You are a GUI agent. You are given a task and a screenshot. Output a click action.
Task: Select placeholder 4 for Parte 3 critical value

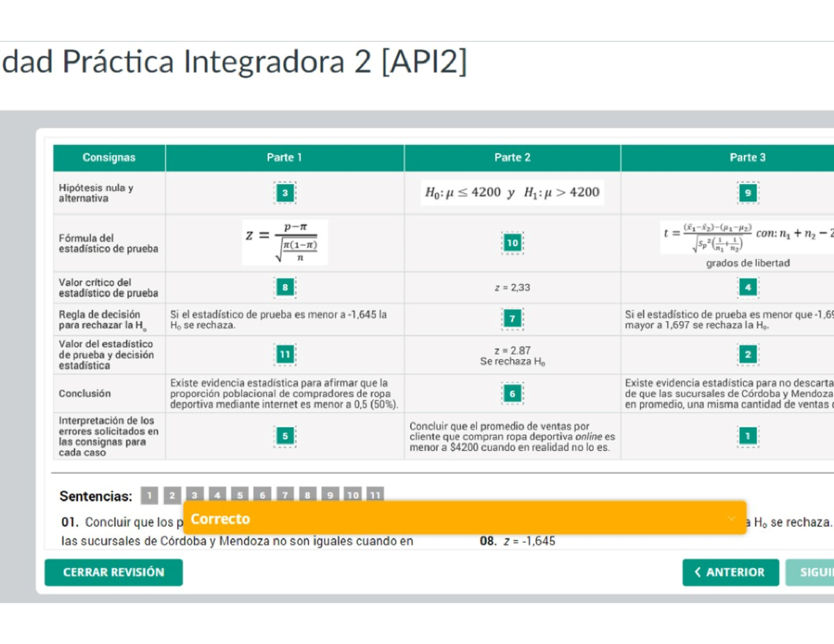[x=748, y=286]
